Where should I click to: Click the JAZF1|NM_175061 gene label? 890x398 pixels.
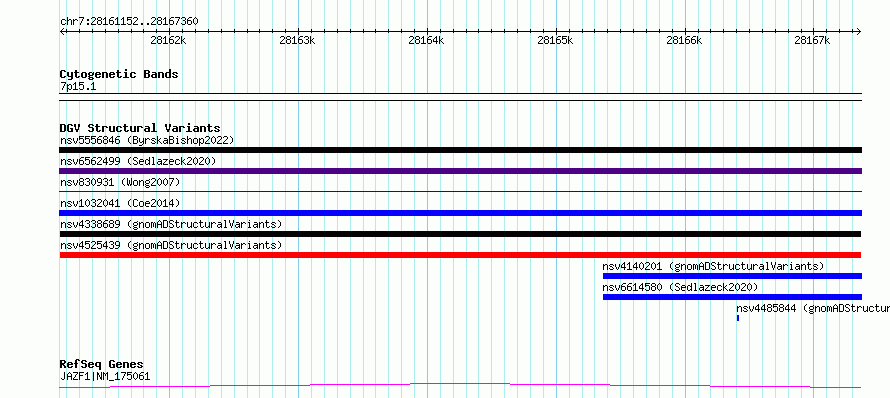105,376
